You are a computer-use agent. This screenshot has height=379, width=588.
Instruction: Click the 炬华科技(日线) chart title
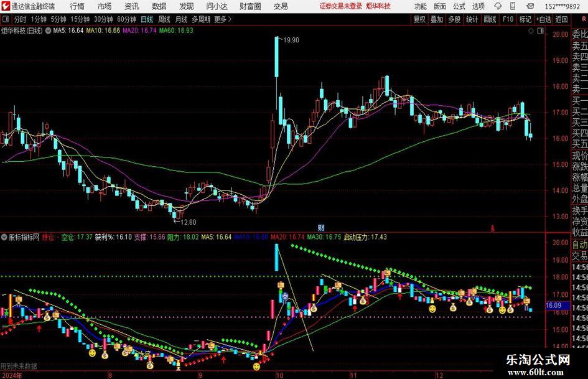(22, 30)
